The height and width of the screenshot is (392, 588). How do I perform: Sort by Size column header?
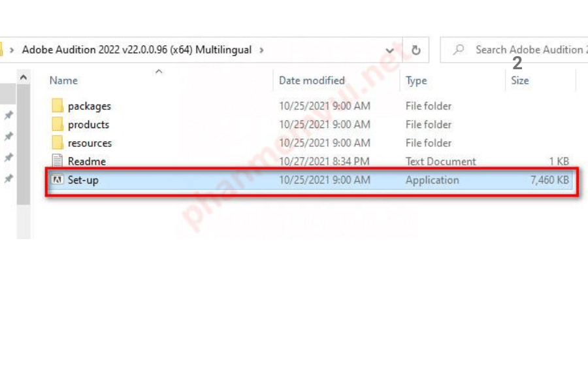click(x=520, y=80)
